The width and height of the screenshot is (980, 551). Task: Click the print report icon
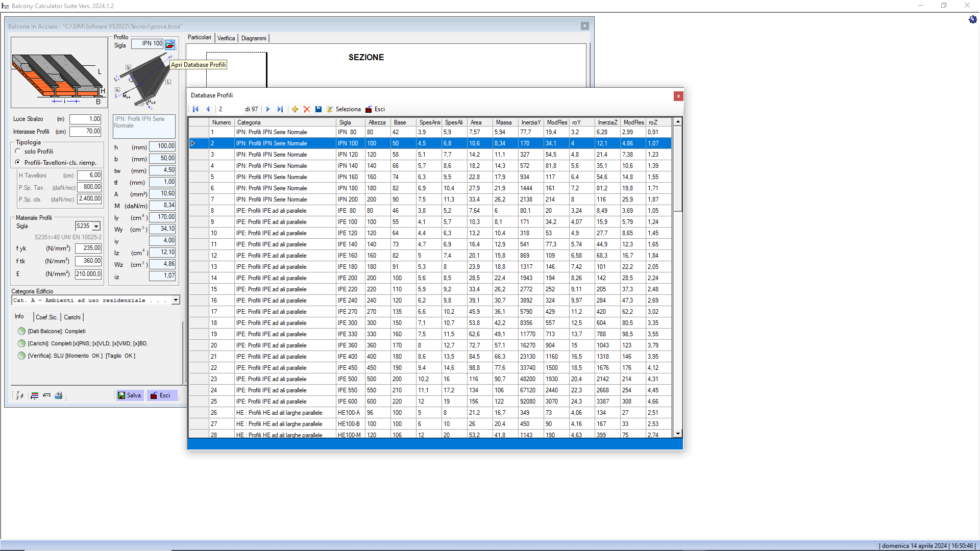coord(59,395)
